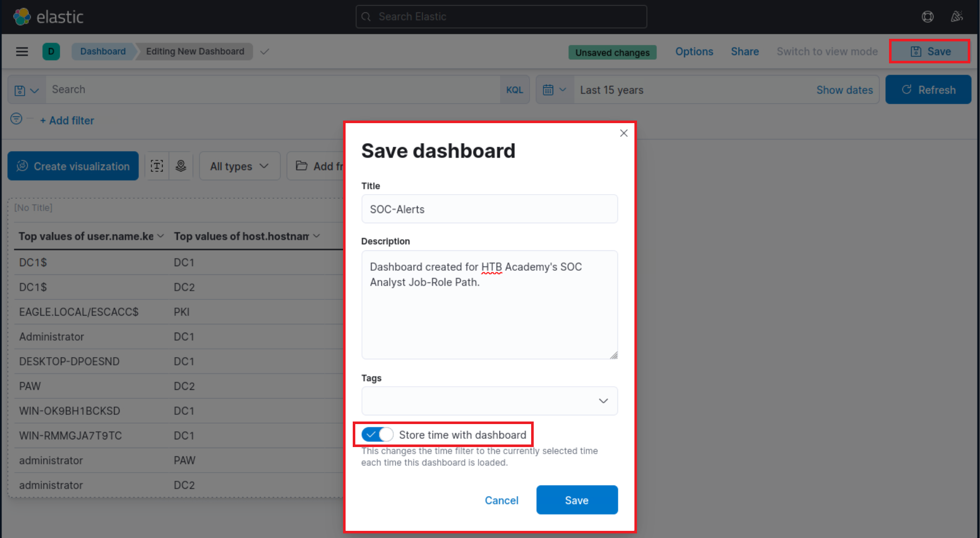980x538 pixels.
Task: Open the main navigation hamburger menu
Action: [22, 51]
